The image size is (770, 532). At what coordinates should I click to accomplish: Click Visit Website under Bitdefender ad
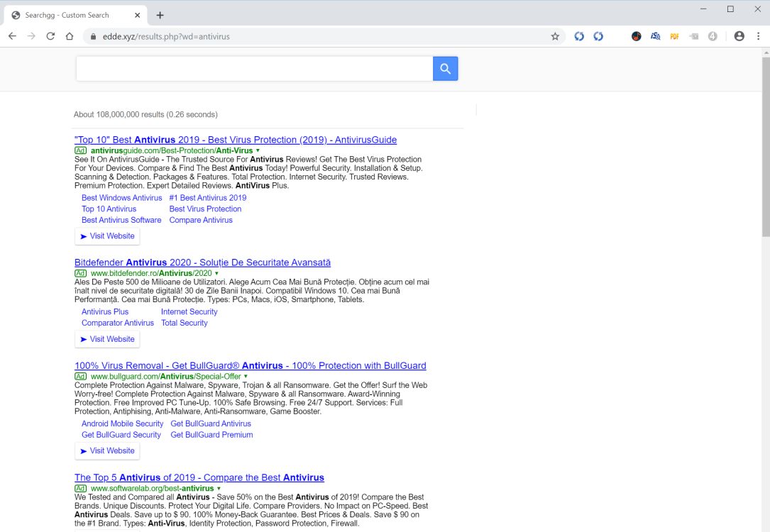[x=107, y=339]
